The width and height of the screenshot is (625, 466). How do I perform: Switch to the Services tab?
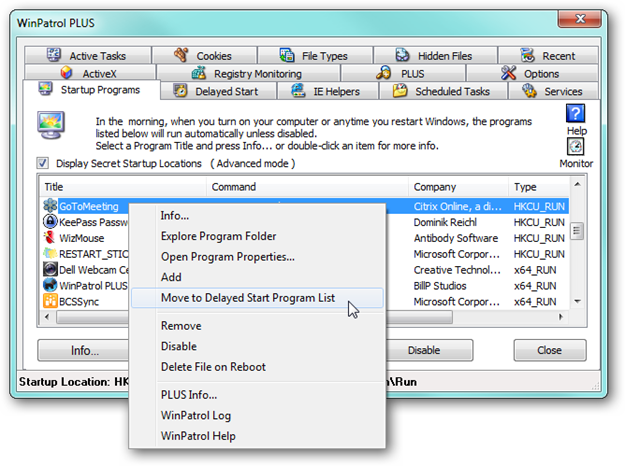tap(554, 91)
